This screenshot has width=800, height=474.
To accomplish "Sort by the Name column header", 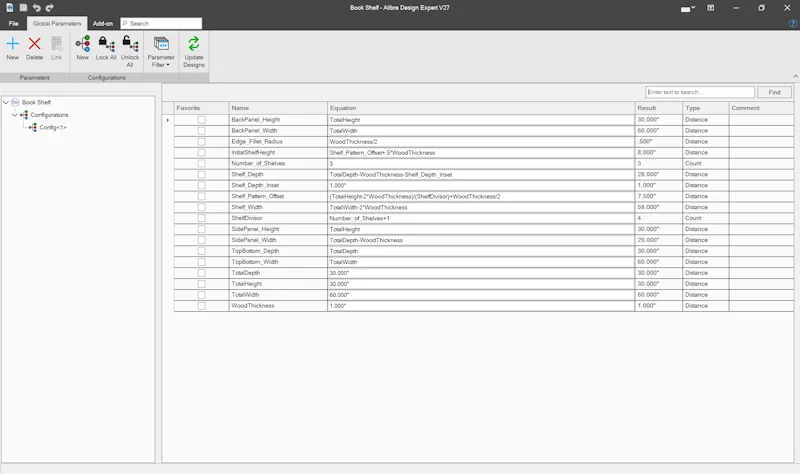I will tap(278, 108).
